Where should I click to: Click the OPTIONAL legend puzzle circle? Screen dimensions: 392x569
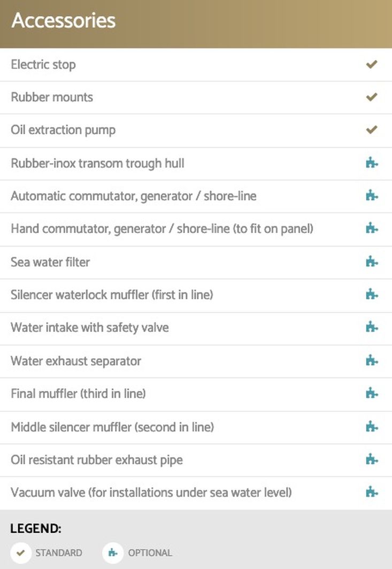tap(113, 552)
